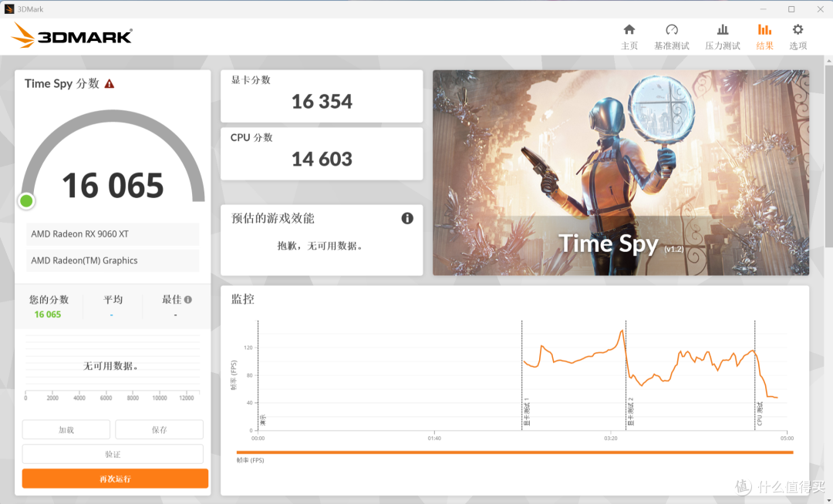Image resolution: width=833 pixels, height=504 pixels.
Task: Click the 3DMark logo at the top left
Action: pos(71,35)
